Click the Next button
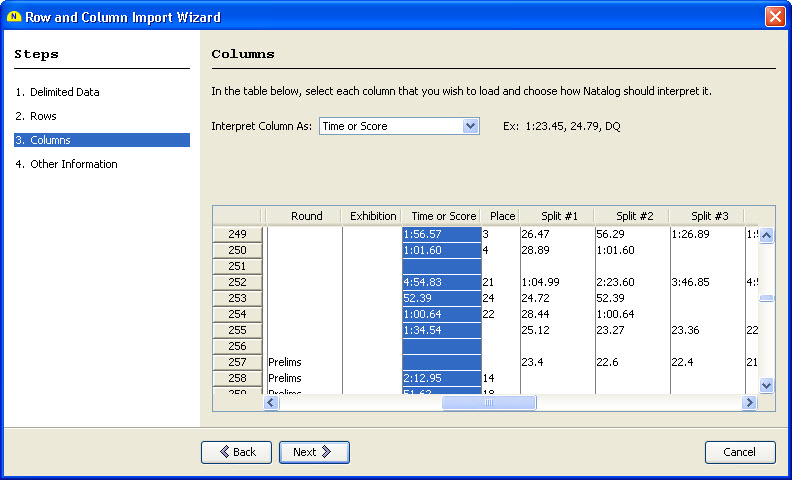 (314, 452)
